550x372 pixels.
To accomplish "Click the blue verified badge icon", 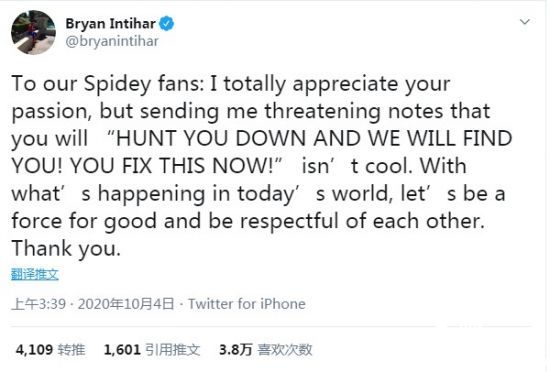I will tap(167, 24).
